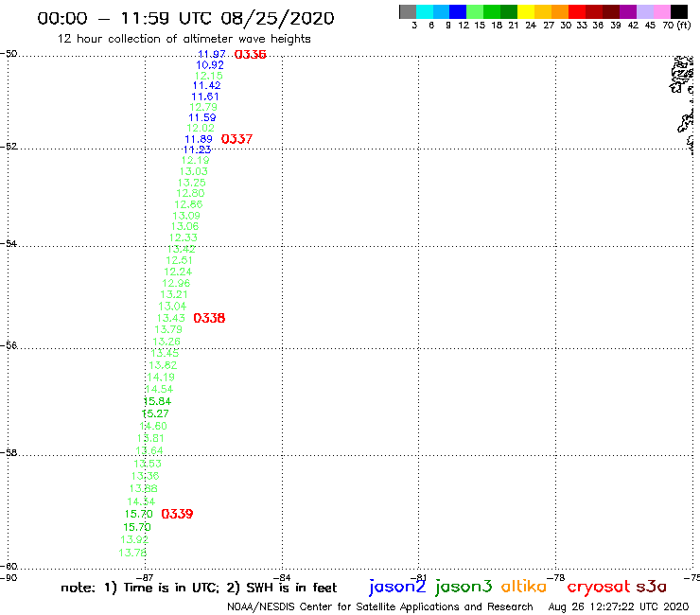Select the dark green value 15.84
700x615 pixels.
click(x=158, y=401)
